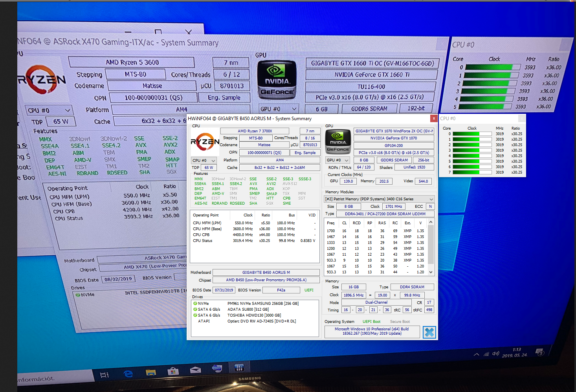Click the AMD Ryzen 7 3700X name field
The image size is (576, 392).
point(255,131)
